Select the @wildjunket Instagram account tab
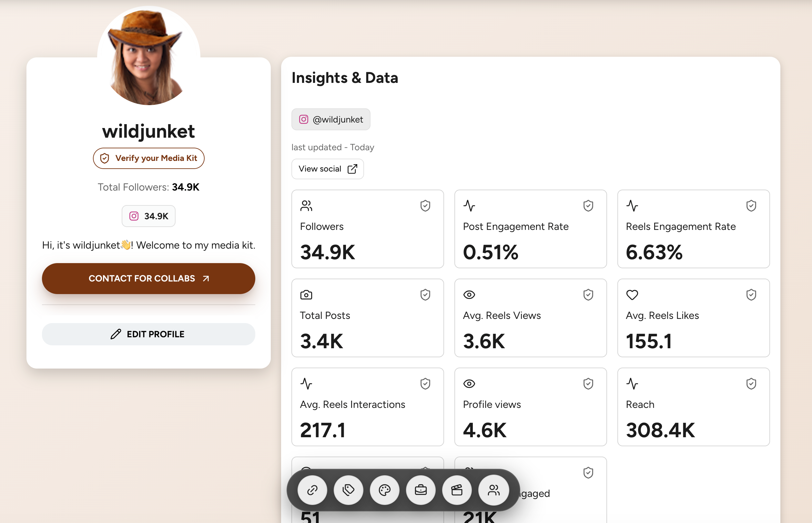This screenshot has height=523, width=812. 331,119
